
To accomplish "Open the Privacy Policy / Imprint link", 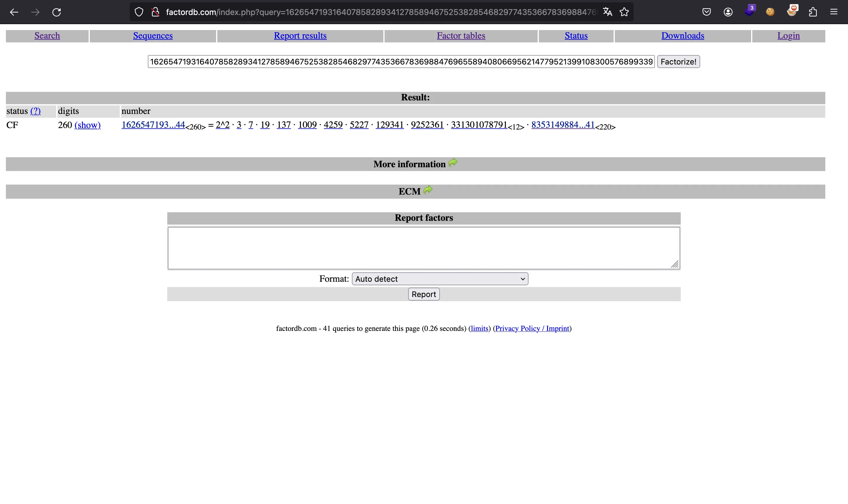I will point(532,329).
